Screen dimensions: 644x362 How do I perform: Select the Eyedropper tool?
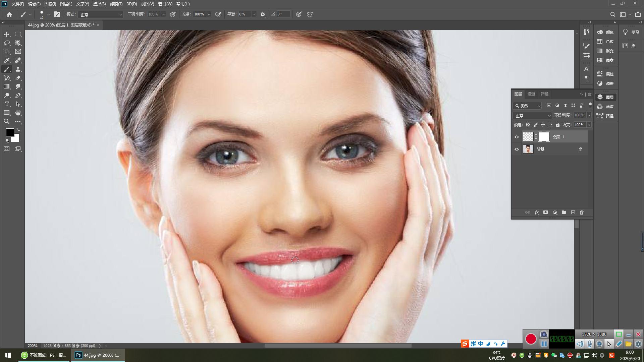(7, 60)
